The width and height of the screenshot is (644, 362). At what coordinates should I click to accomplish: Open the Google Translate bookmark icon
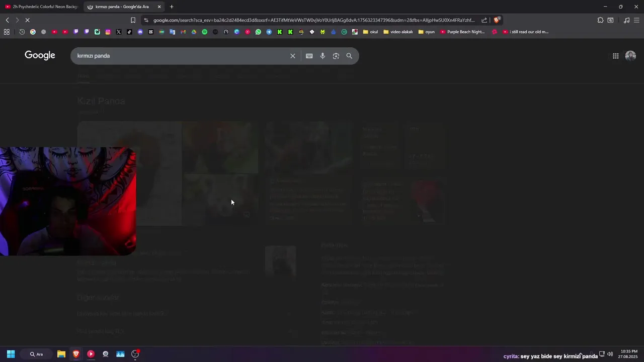click(x=173, y=32)
